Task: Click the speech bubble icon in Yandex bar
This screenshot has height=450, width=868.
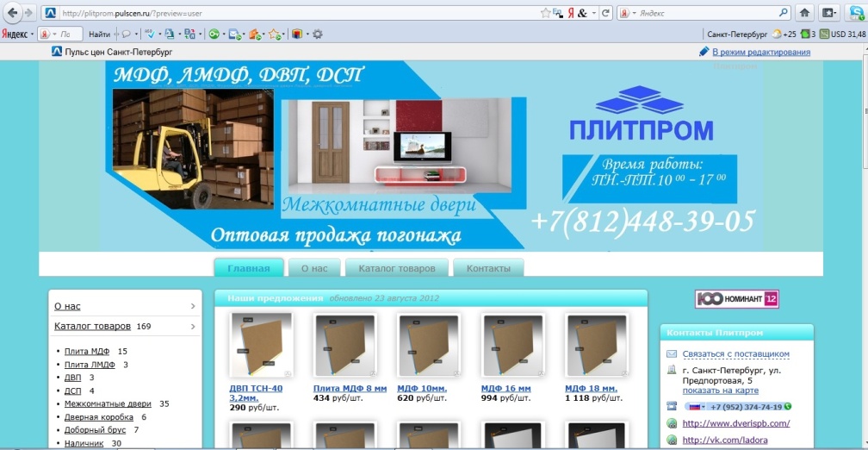Action: [127, 34]
